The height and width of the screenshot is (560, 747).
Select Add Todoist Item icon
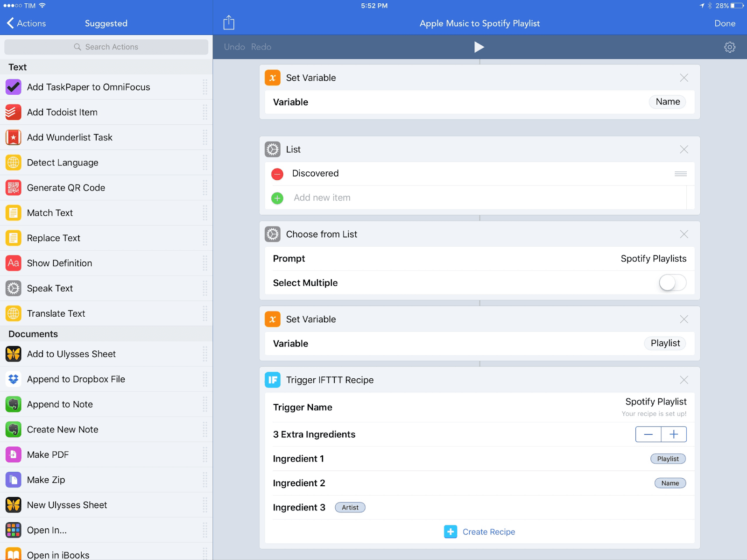tap(14, 112)
